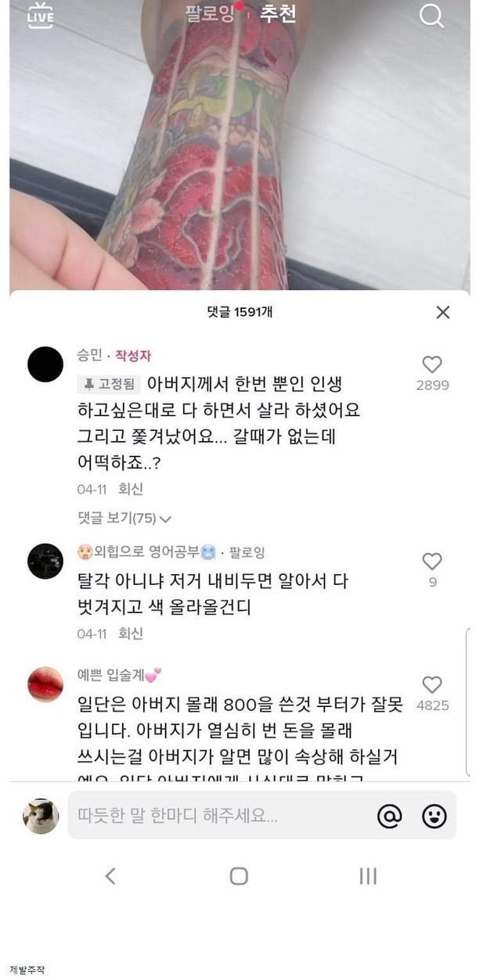Screen dimensions: 501x980
Task: Open the LIVE icon at top left
Action: point(41,15)
